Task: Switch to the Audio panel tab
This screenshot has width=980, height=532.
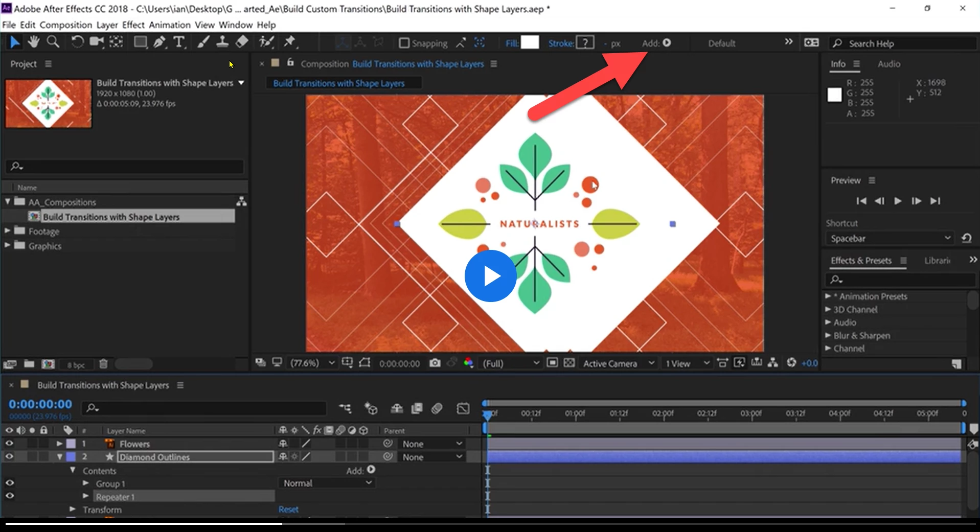Action: [889, 64]
